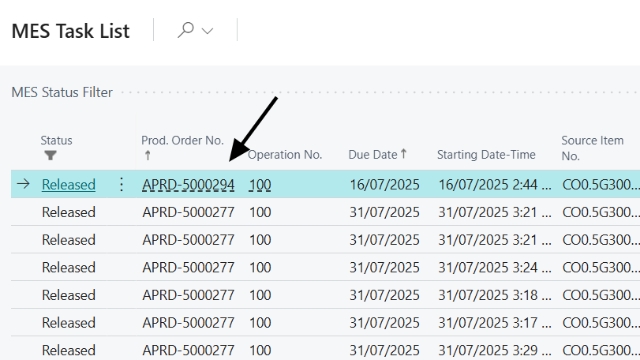The width and height of the screenshot is (640, 360).
Task: Click the row with starting time 31/07/2025 3:18
Action: [325, 295]
